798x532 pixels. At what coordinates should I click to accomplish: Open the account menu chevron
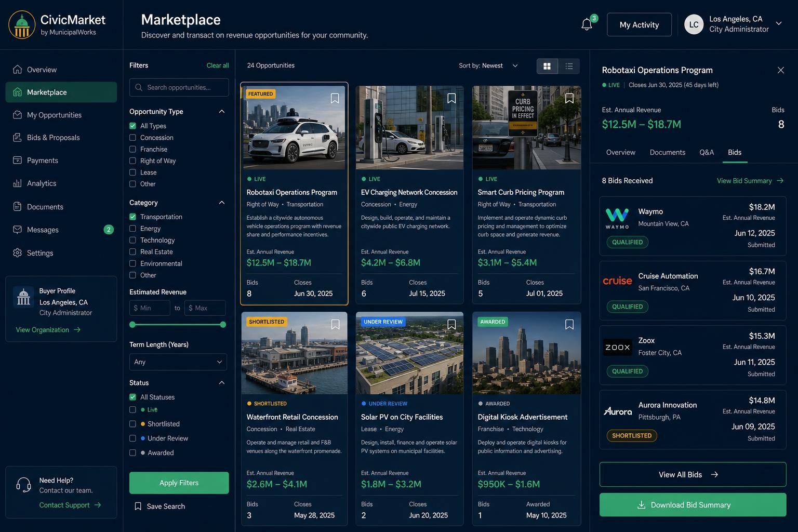point(779,23)
